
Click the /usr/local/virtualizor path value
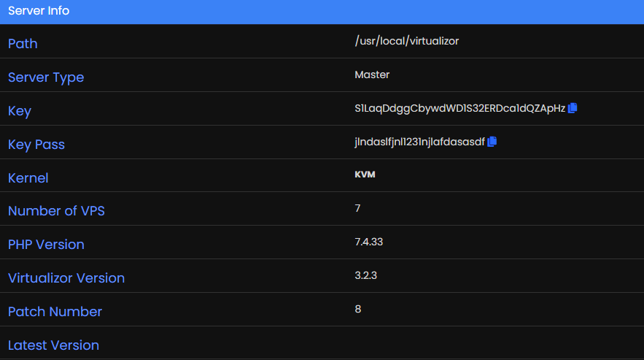406,41
